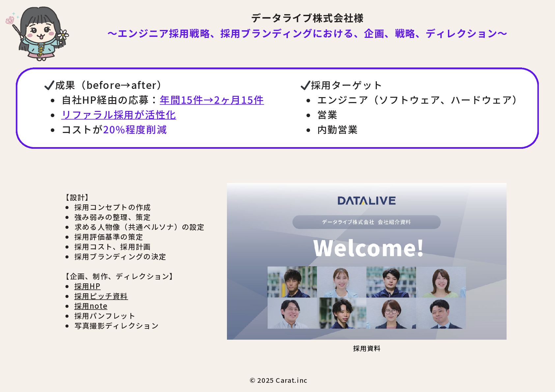The height and width of the screenshot is (392, 555).
Task: Click the 採用ブランディングの決定 list item
Action: coord(120,257)
